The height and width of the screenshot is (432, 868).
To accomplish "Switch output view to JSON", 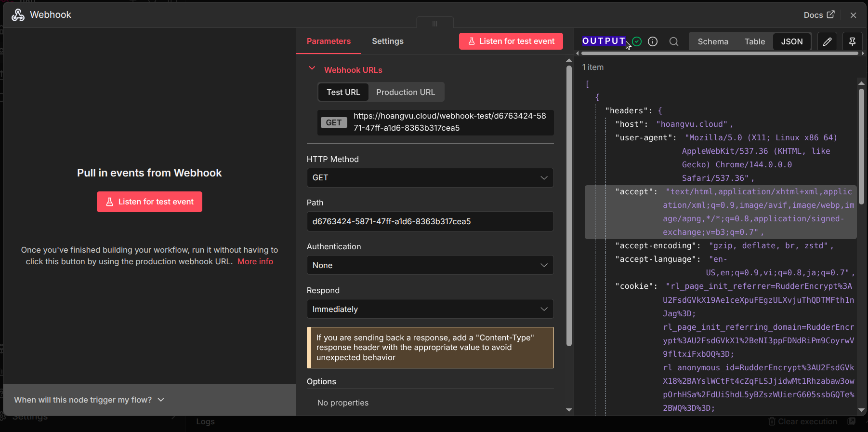I will [792, 41].
